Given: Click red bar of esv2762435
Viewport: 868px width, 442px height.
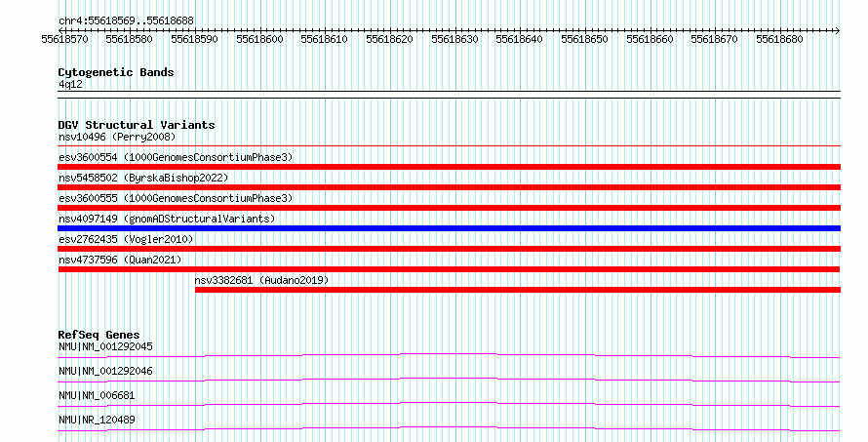Looking at the screenshot, I should [x=450, y=249].
